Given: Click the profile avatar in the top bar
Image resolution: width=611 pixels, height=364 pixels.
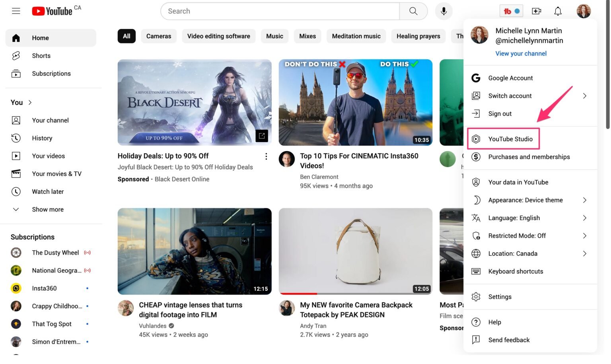Looking at the screenshot, I should click(x=584, y=11).
